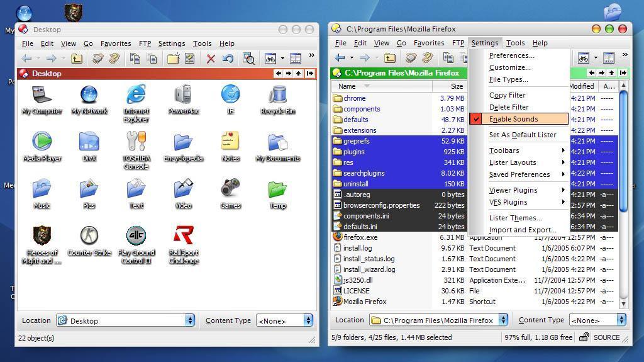
Task: Select the Recycle Bin icon
Action: 277,100
